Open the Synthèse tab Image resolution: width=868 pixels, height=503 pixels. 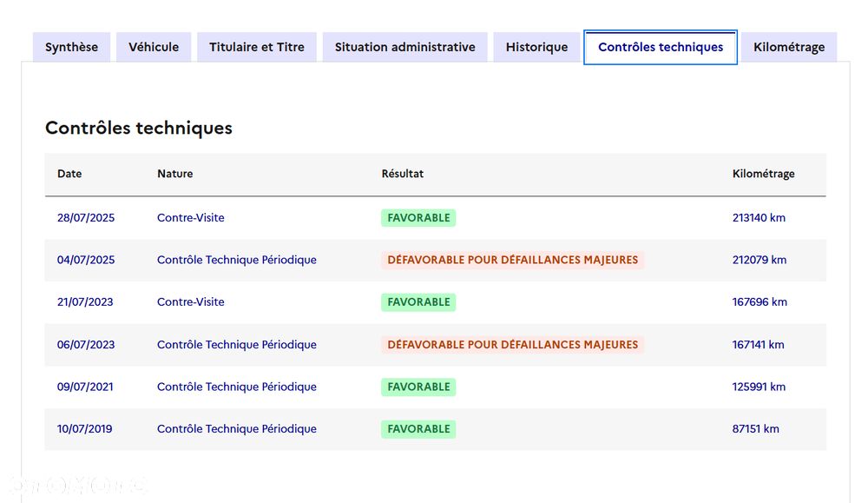click(71, 47)
